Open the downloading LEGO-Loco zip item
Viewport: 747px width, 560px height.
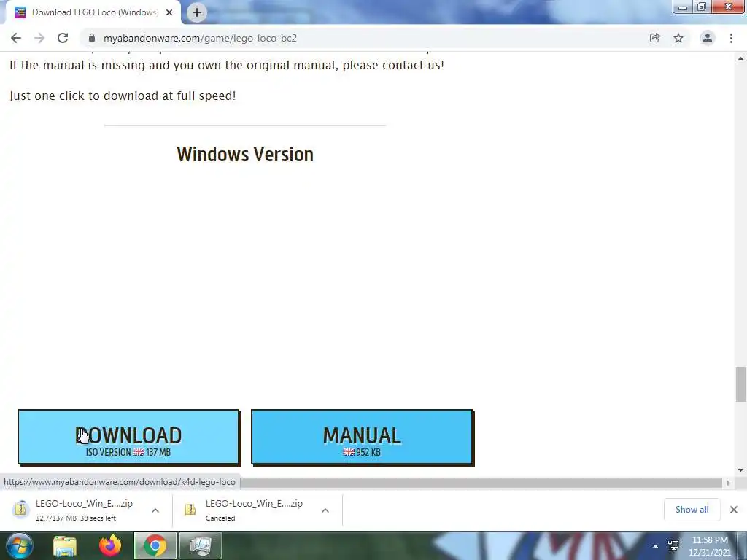point(79,510)
